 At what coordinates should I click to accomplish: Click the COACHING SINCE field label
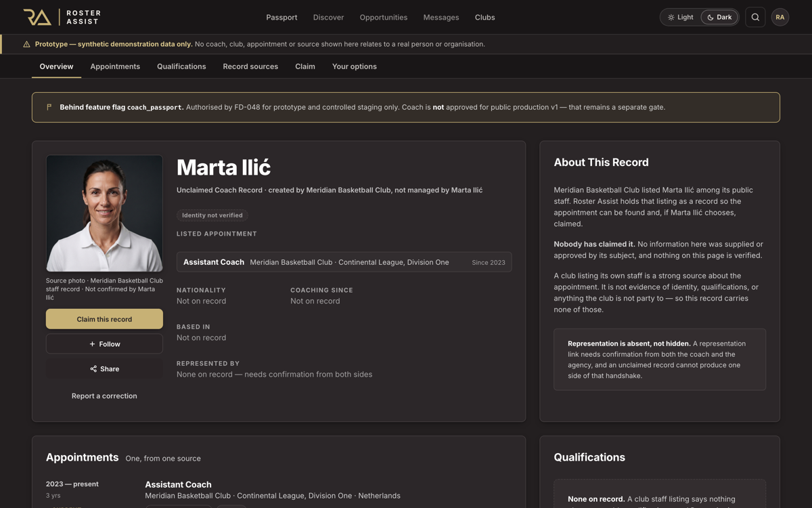(x=321, y=290)
